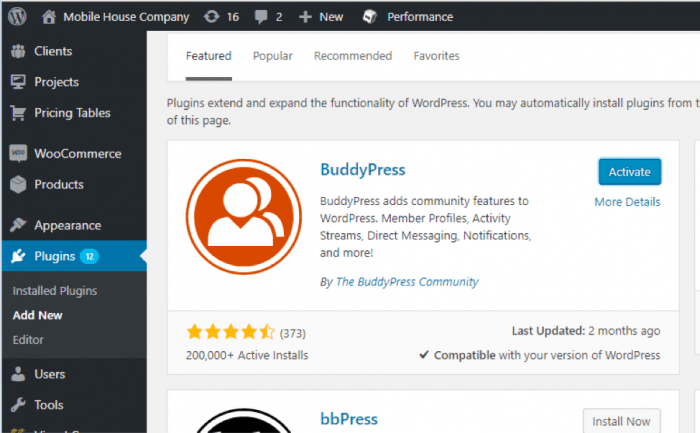Visit The BuddyPress Community author link
Viewport: 700px width, 433px height.
click(407, 282)
